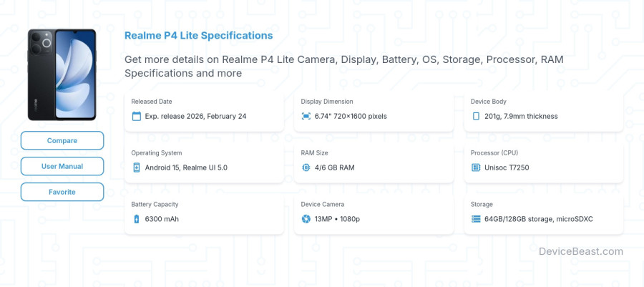Click the Realme P4 Lite phone image

pyautogui.click(x=62, y=74)
